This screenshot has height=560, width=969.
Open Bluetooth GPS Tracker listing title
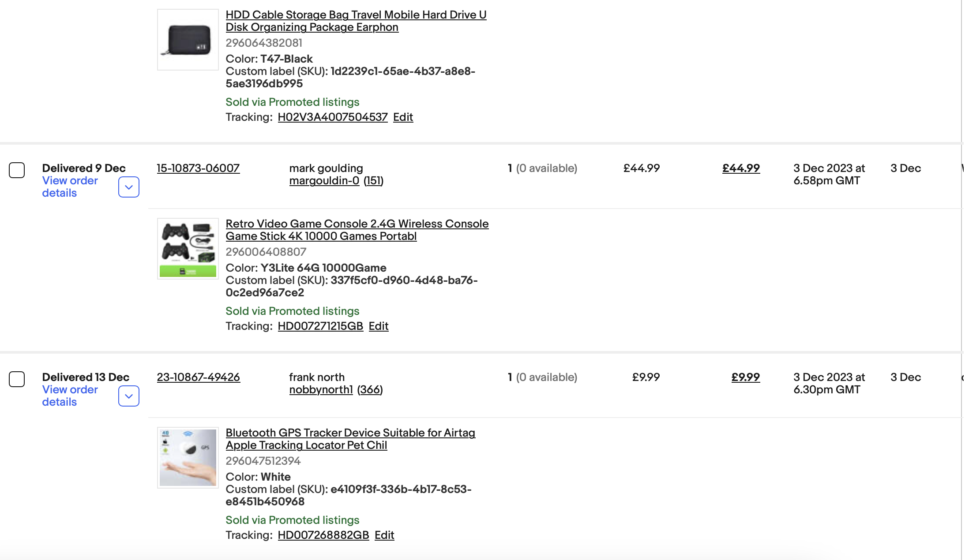350,439
